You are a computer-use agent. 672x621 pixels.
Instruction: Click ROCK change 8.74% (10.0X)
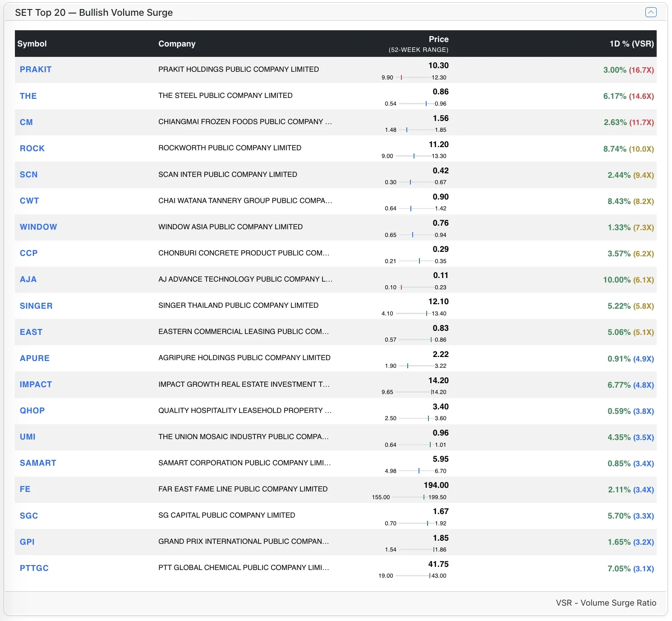coord(628,149)
